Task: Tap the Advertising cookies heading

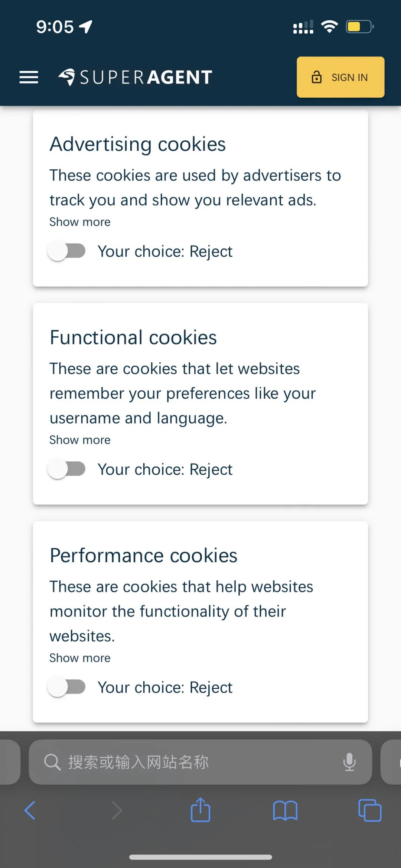Action: [x=138, y=144]
